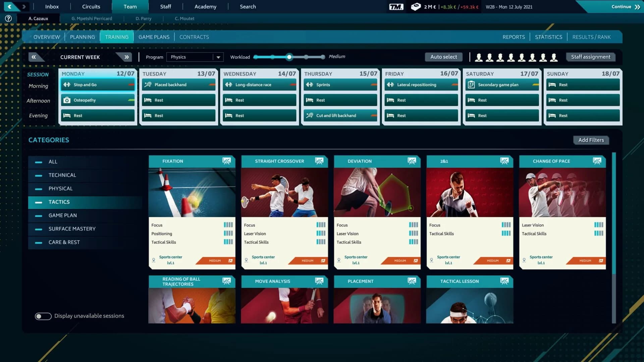Switch to the GAME PLANS tab

154,37
